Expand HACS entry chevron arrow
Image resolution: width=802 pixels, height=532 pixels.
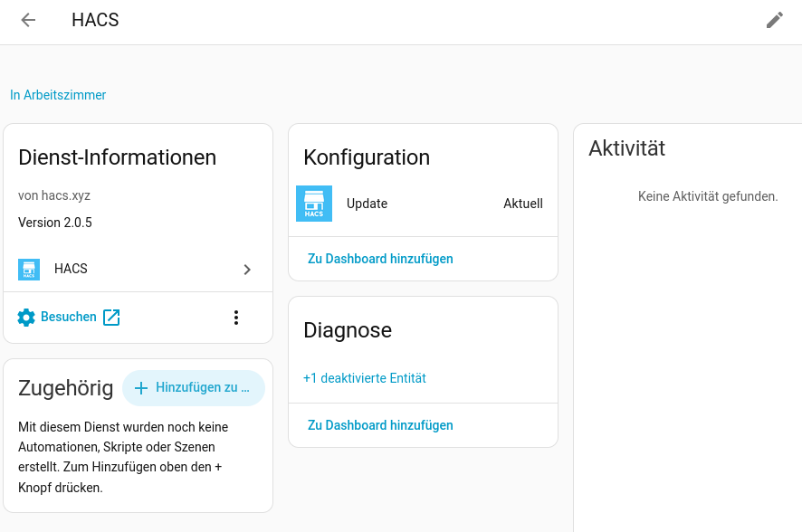pyautogui.click(x=247, y=270)
